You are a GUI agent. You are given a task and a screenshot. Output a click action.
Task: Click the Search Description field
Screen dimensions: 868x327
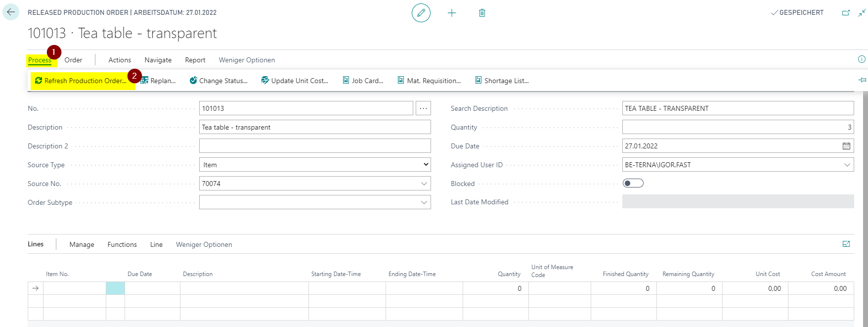point(738,108)
